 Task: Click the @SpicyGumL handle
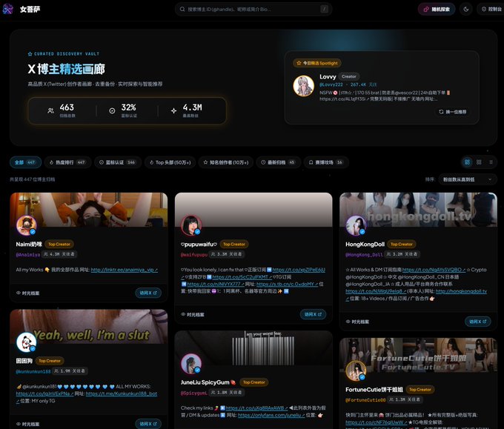(194, 393)
